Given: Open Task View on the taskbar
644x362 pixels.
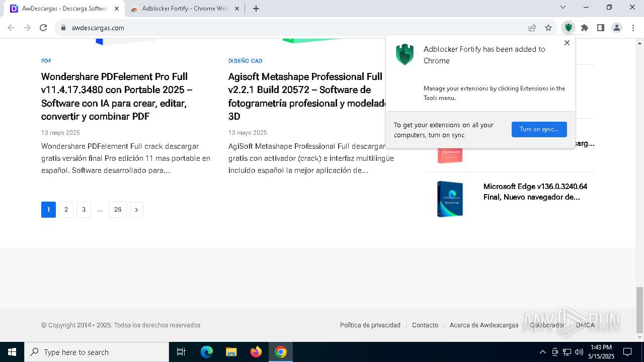Looking at the screenshot, I should click(x=181, y=352).
